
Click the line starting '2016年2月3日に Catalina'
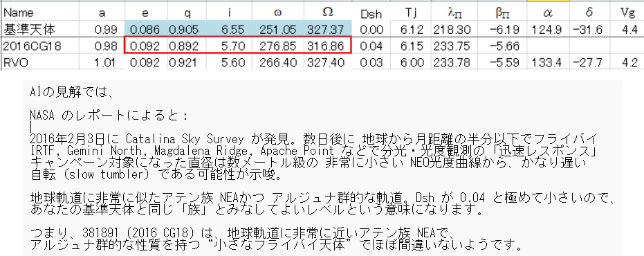point(314,138)
